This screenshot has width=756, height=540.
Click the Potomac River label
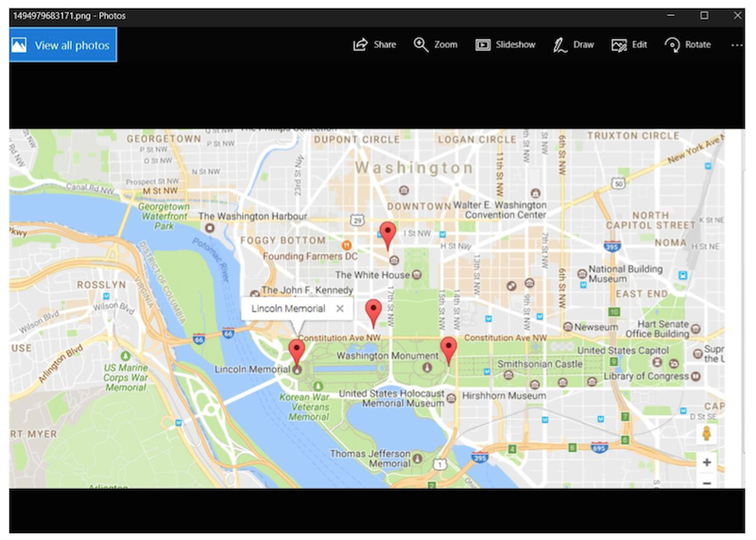(212, 260)
